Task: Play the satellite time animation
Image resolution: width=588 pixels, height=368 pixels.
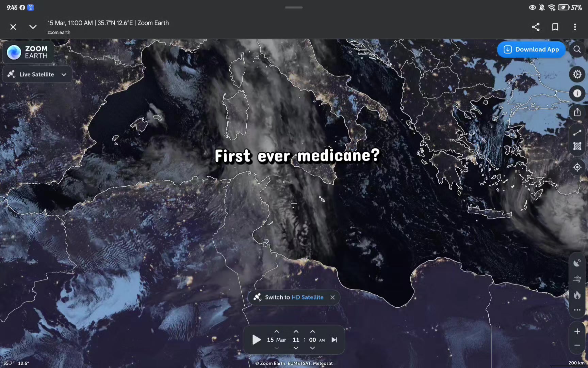Action: tap(257, 340)
